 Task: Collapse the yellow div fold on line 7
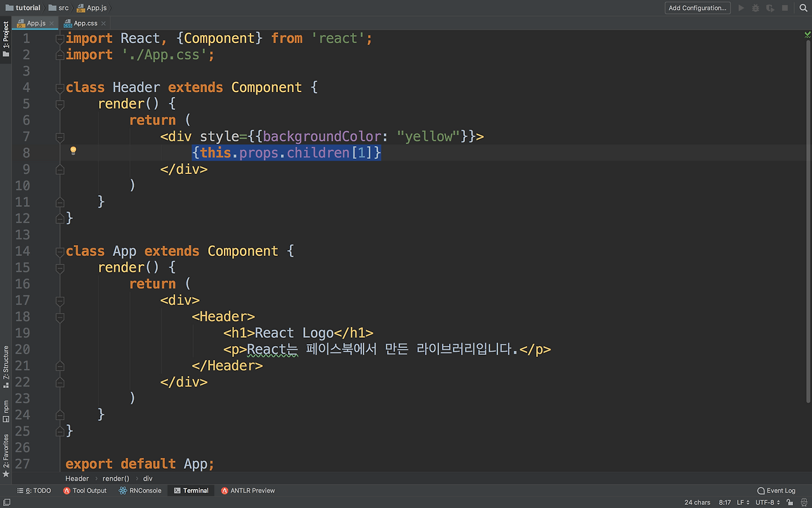pos(60,137)
